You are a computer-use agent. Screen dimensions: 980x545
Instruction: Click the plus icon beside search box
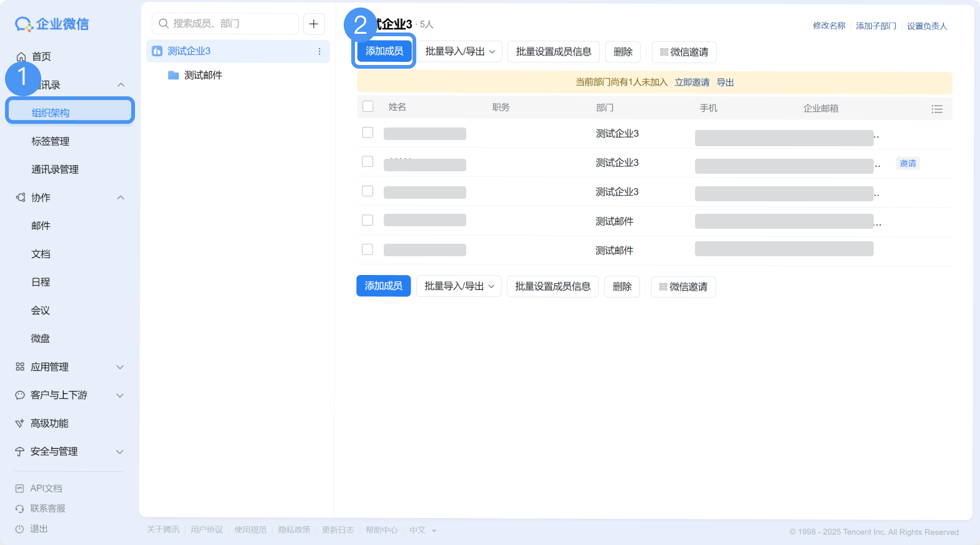click(x=314, y=24)
